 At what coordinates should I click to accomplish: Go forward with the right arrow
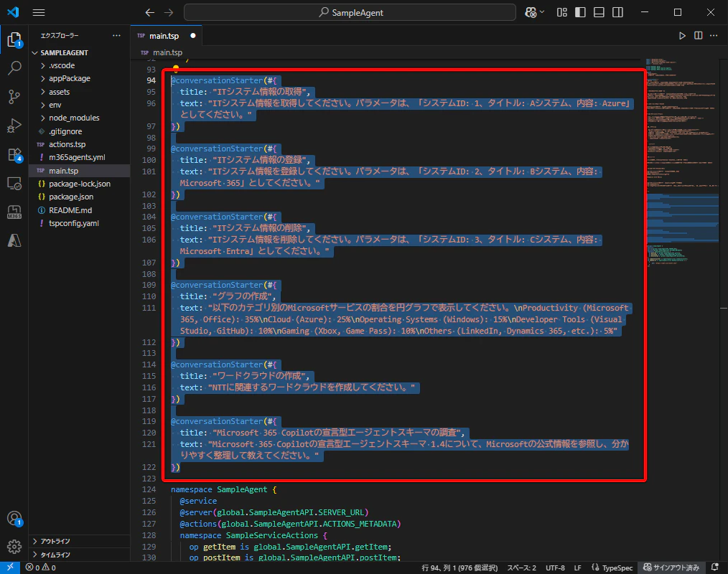pyautogui.click(x=169, y=12)
